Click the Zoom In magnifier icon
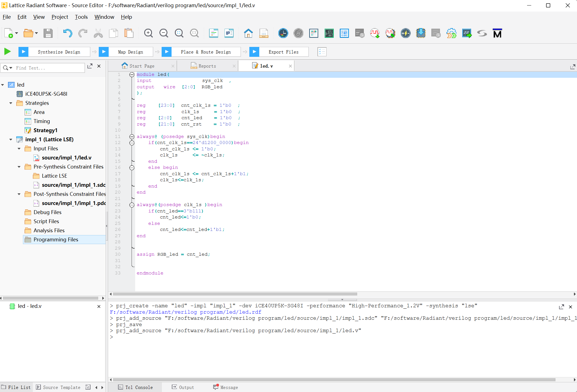577x392 pixels. [148, 33]
